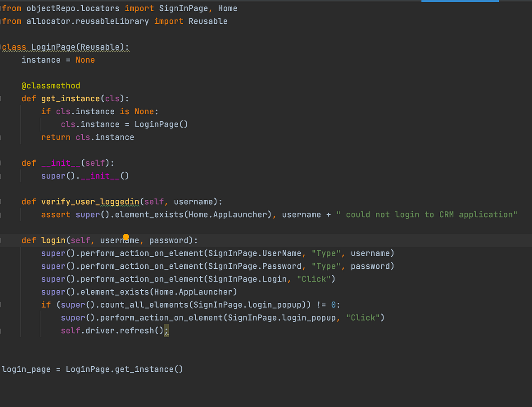Screen dimensions: 532x407
Task: Click the 'return cls.instance' statement
Action: click(x=88, y=137)
